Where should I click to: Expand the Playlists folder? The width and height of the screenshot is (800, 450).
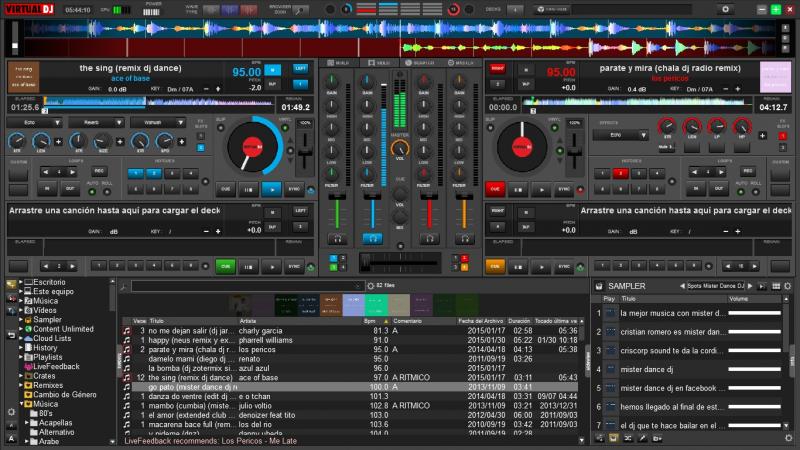pos(21,357)
